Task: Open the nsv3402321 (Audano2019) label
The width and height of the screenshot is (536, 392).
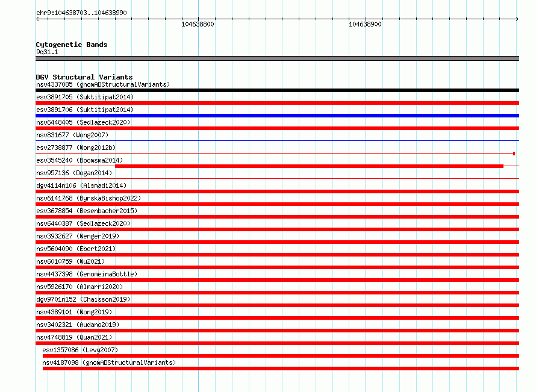Action: [78, 325]
